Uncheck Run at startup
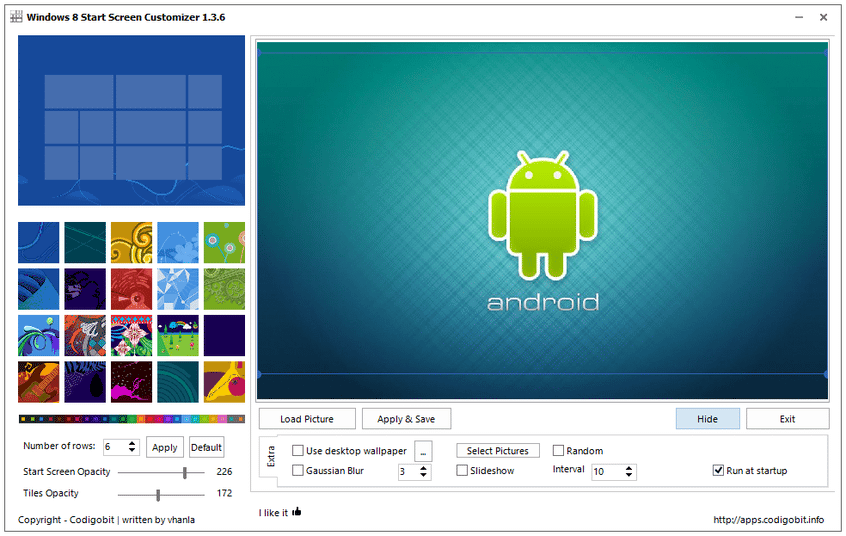Viewport: 846px width, 536px height. click(x=718, y=471)
